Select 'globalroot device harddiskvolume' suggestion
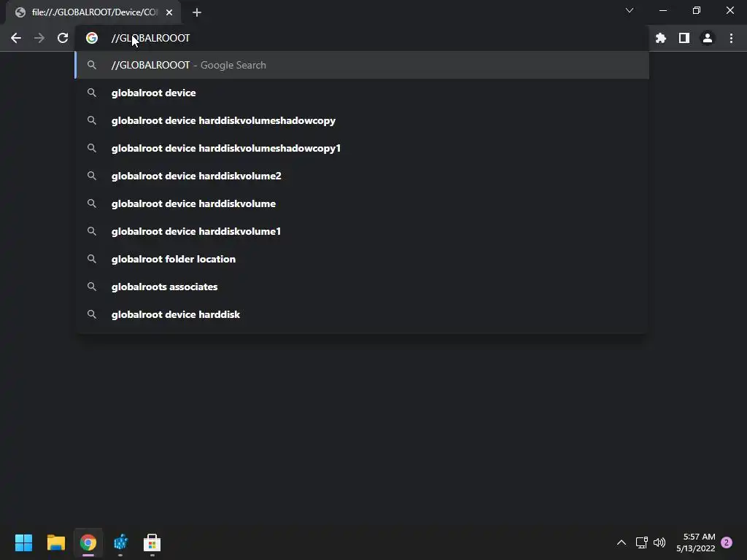The image size is (747, 560). [x=362, y=203]
